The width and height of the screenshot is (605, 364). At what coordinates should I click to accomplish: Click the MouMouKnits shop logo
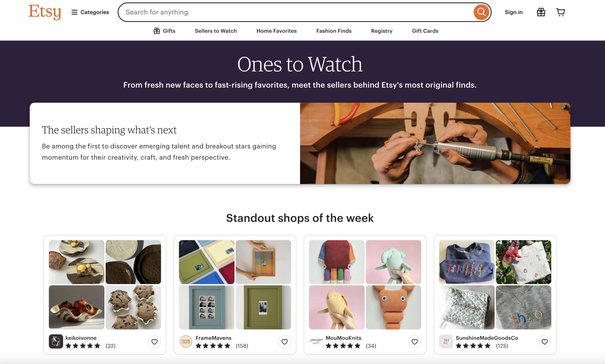tap(316, 341)
